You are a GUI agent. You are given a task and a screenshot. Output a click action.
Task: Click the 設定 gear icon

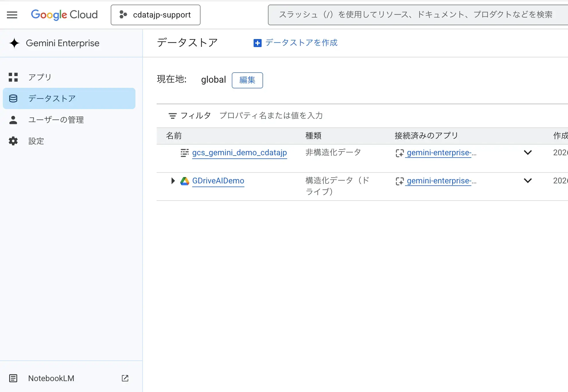click(x=13, y=141)
